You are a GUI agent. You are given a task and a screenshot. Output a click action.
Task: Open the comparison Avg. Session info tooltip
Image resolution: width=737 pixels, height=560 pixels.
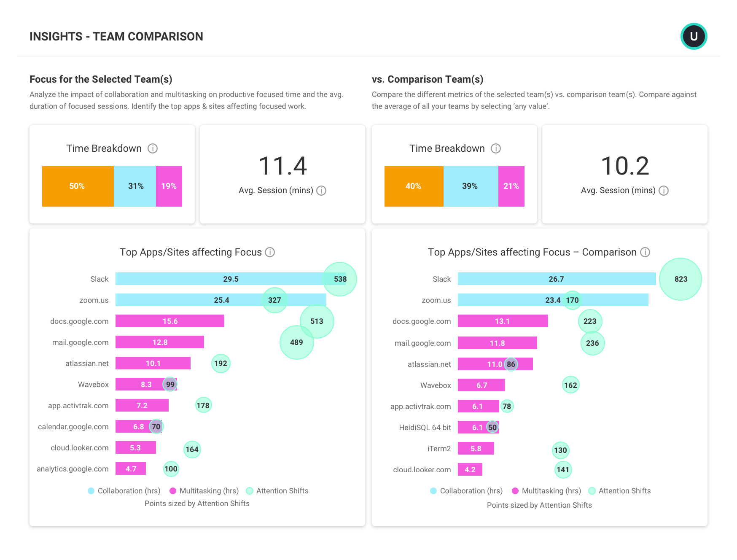click(664, 191)
